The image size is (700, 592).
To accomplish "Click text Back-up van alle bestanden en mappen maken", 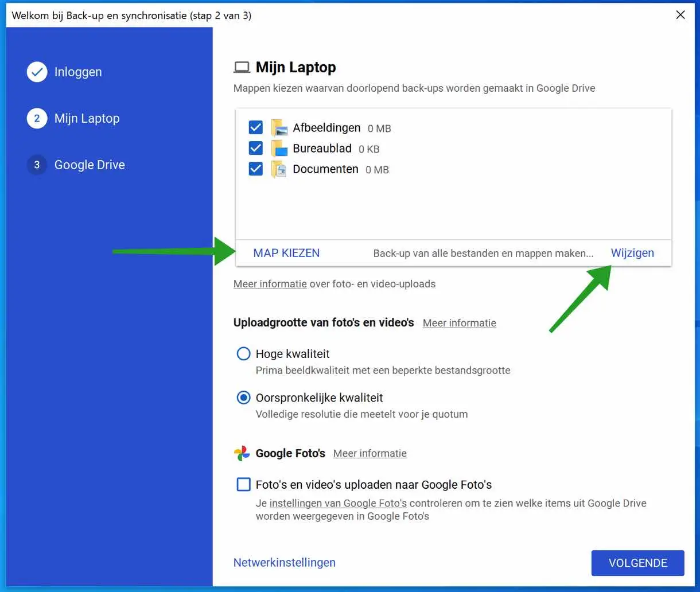I will [483, 253].
